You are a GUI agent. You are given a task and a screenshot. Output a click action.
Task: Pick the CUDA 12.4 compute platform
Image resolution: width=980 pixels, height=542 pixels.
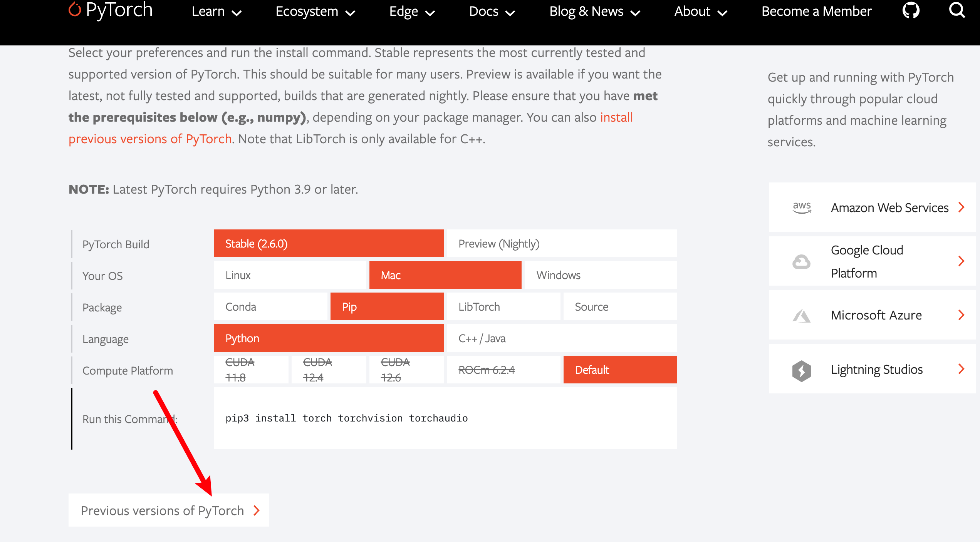[329, 370]
